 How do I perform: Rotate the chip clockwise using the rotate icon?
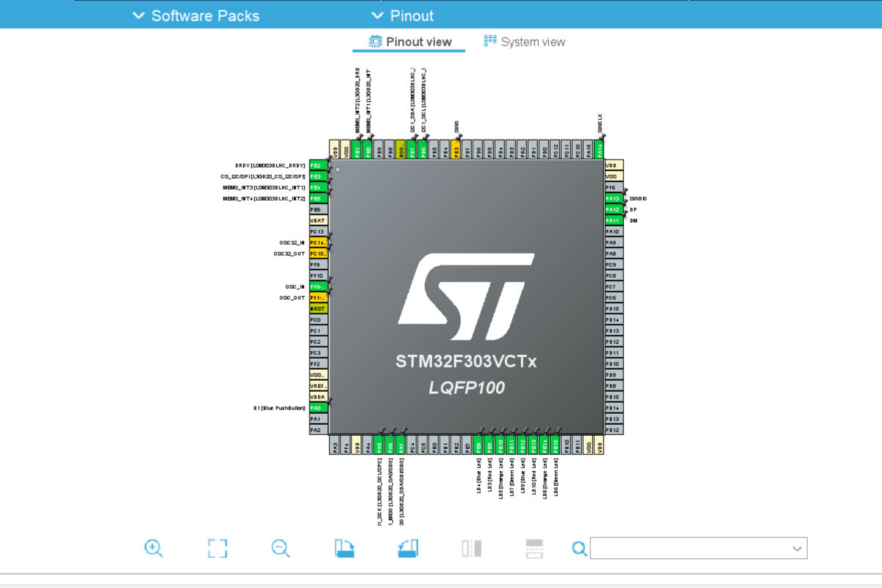point(344,548)
